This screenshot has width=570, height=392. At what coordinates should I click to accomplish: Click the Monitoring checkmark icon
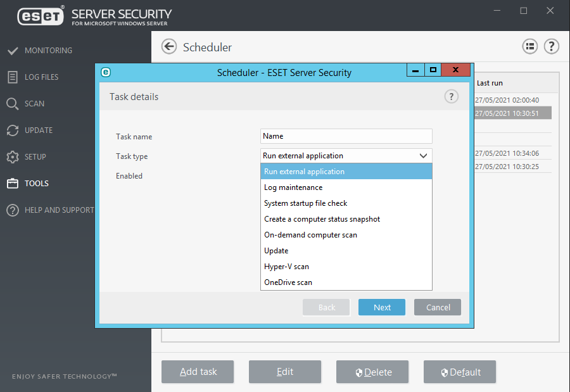pyautogui.click(x=13, y=51)
